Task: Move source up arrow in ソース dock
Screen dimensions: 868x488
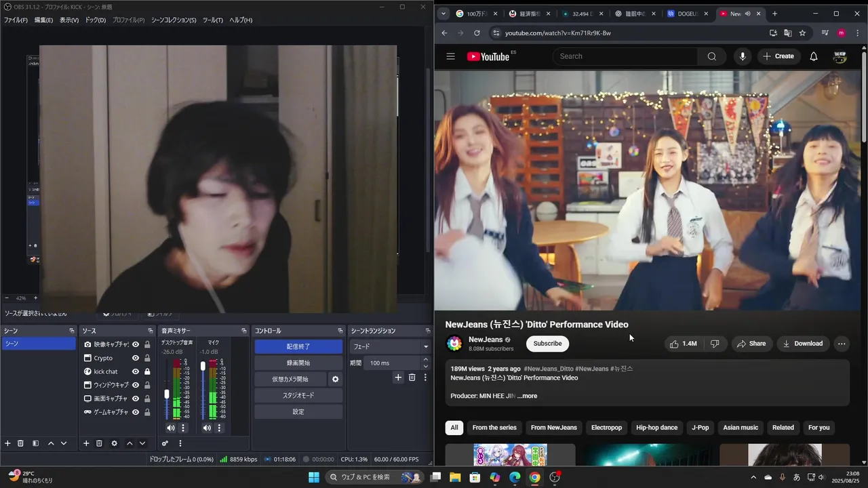Action: point(130,443)
